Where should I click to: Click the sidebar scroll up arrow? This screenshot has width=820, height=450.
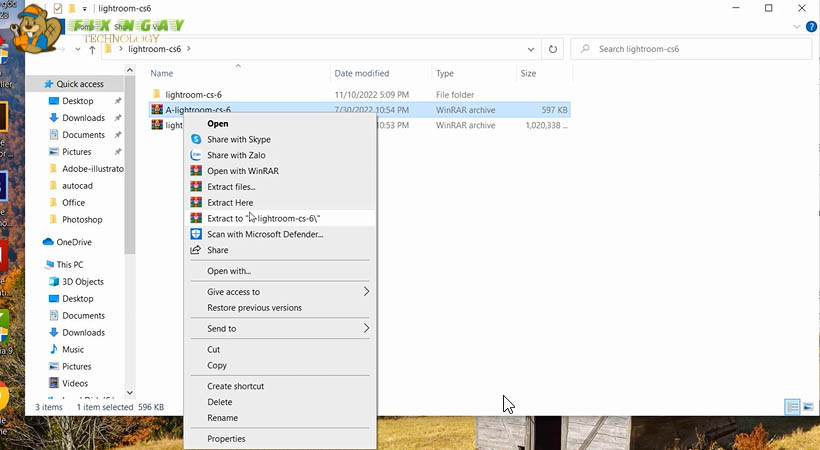pos(130,70)
